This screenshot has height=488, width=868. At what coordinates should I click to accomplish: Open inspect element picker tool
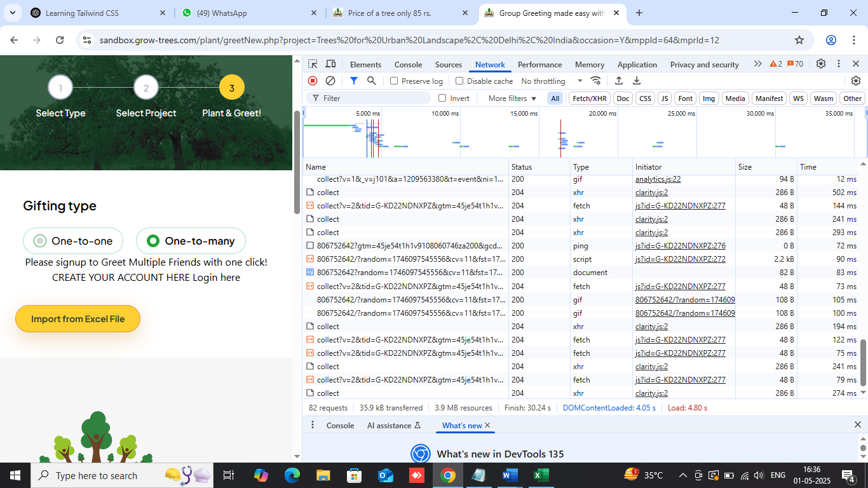pos(313,64)
